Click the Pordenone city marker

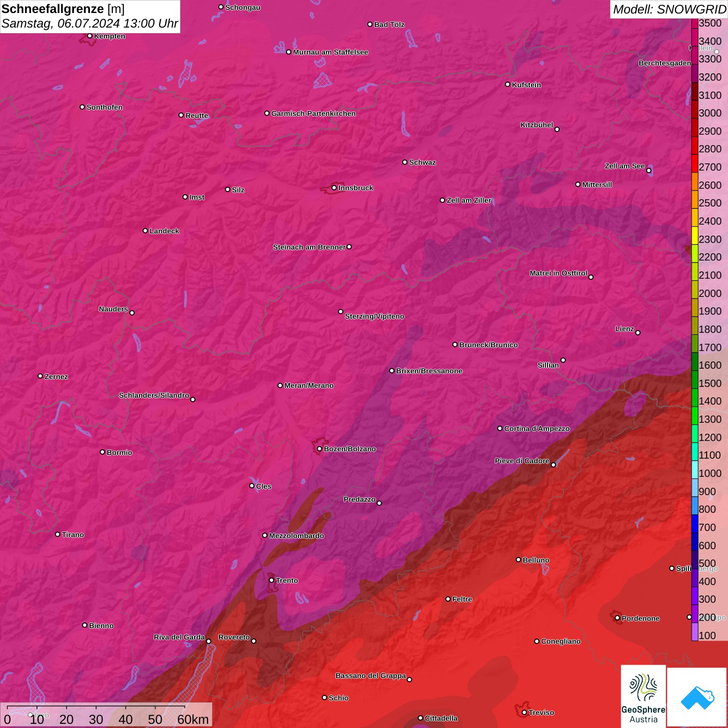point(617,618)
